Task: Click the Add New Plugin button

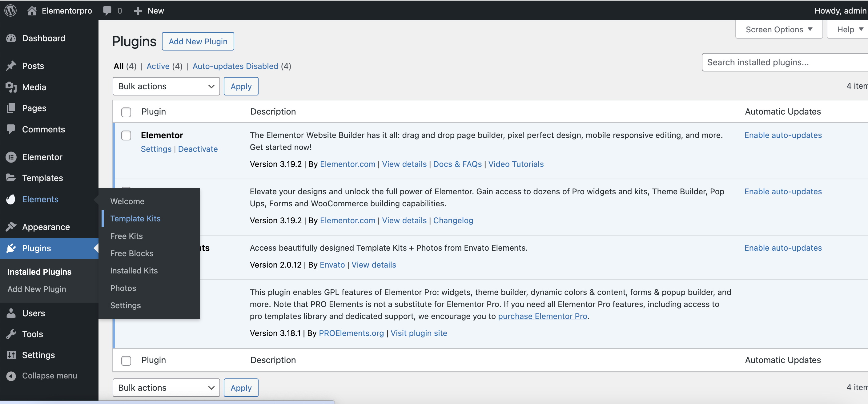Action: pyautogui.click(x=198, y=42)
